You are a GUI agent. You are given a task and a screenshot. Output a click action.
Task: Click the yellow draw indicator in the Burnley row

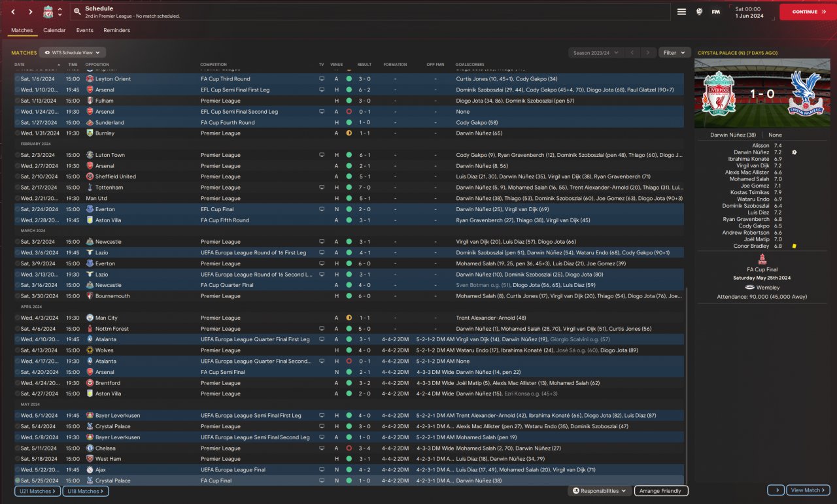coord(349,133)
